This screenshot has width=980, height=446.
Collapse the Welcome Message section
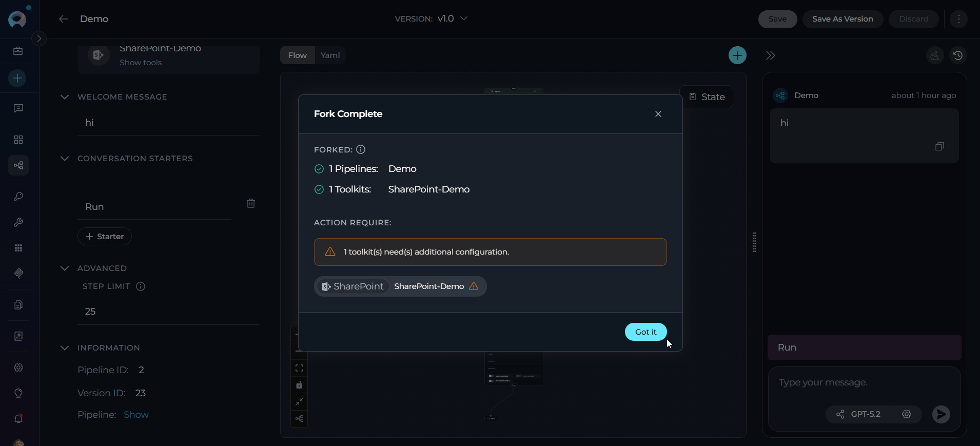click(x=65, y=97)
